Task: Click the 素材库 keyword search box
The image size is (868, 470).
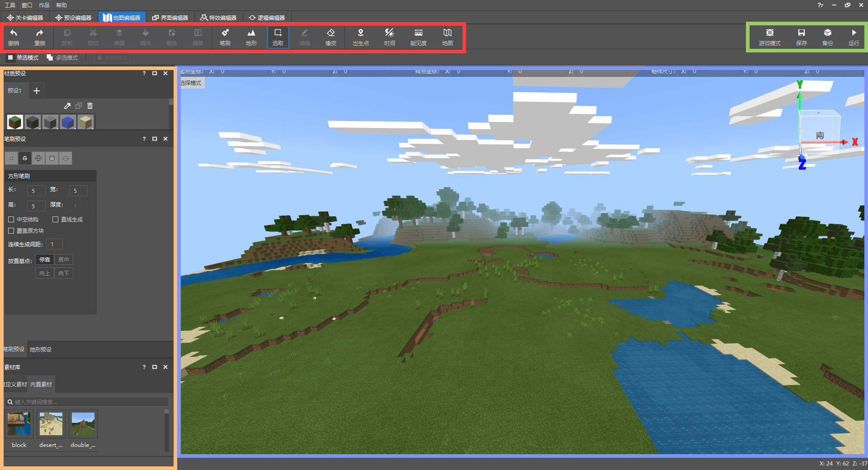Action: [x=87, y=402]
